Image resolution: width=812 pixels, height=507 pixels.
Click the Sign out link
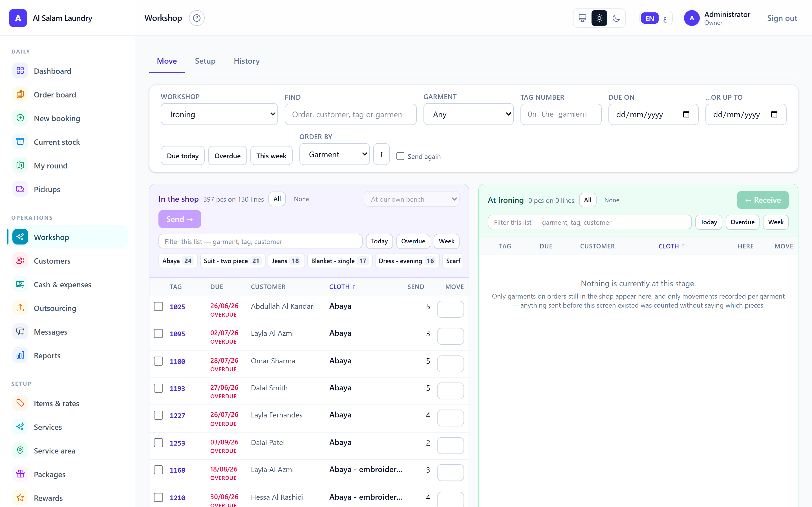coord(782,18)
